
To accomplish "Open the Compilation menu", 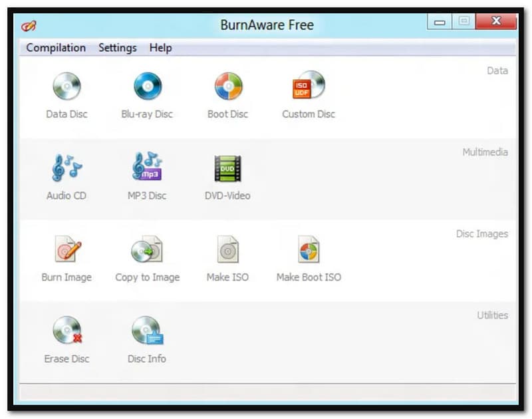I will tap(56, 48).
